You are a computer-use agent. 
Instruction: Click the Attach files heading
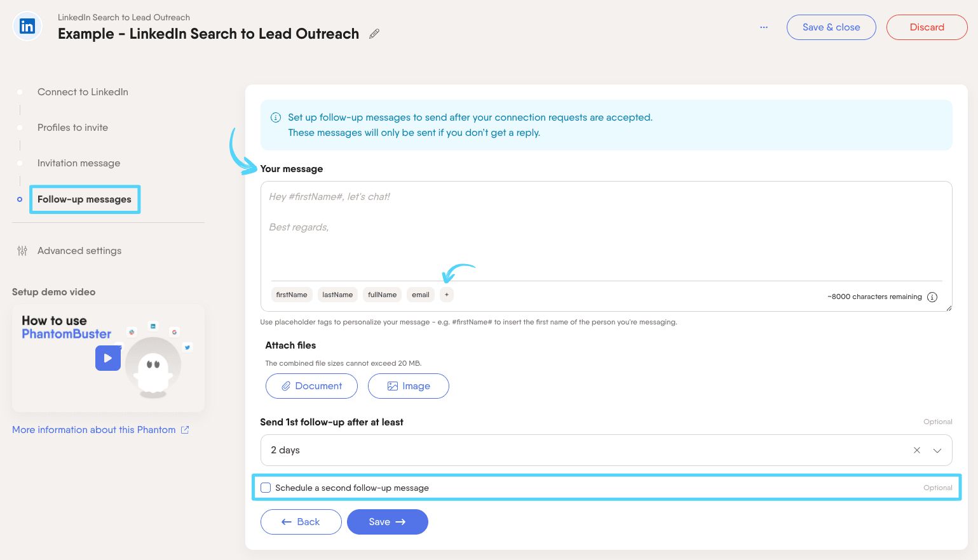(x=290, y=345)
